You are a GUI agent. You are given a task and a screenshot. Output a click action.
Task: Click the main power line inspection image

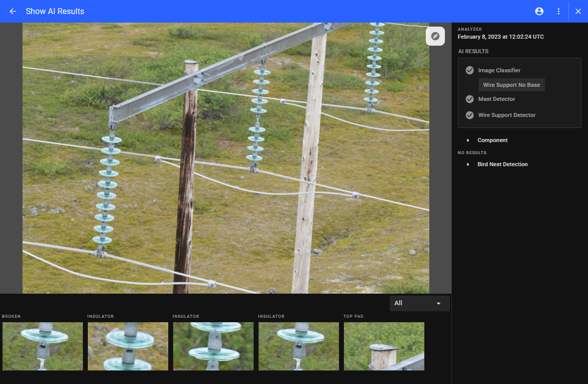point(226,158)
